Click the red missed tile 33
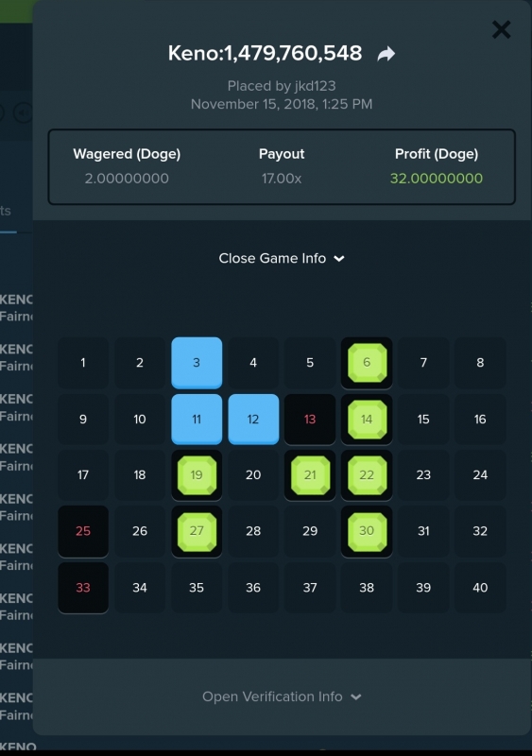Screen dimensions: 532x756 83,588
